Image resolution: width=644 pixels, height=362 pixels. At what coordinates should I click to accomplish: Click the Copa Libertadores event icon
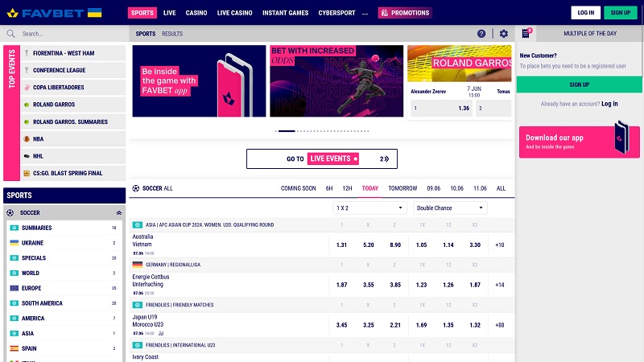pyautogui.click(x=27, y=88)
